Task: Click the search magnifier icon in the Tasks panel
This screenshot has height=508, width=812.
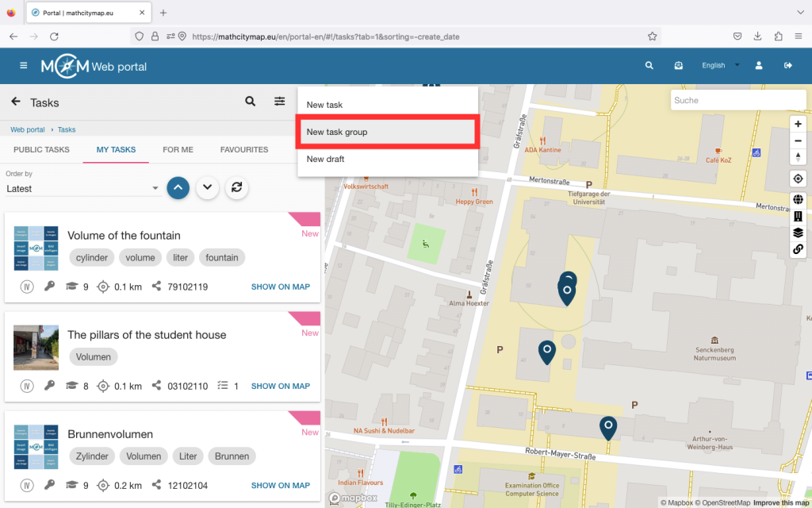Action: 251,102
